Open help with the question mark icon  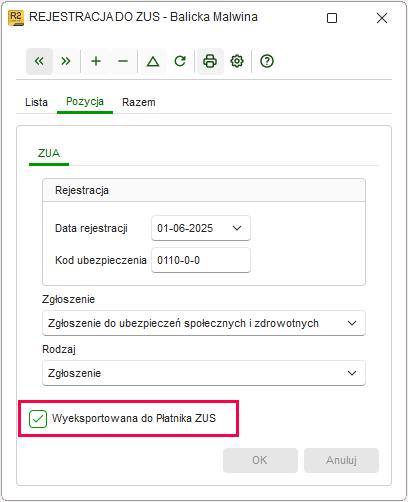pos(267,61)
